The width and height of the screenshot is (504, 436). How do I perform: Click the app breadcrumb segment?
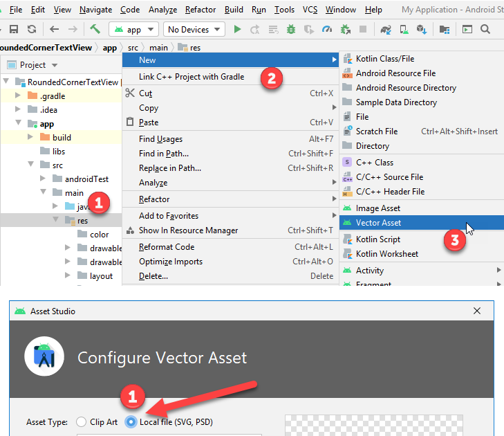(110, 48)
